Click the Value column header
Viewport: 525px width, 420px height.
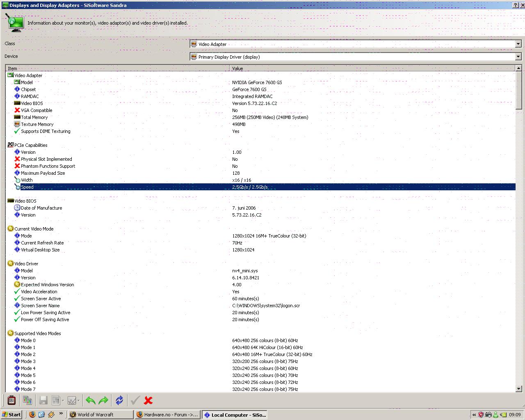click(372, 68)
